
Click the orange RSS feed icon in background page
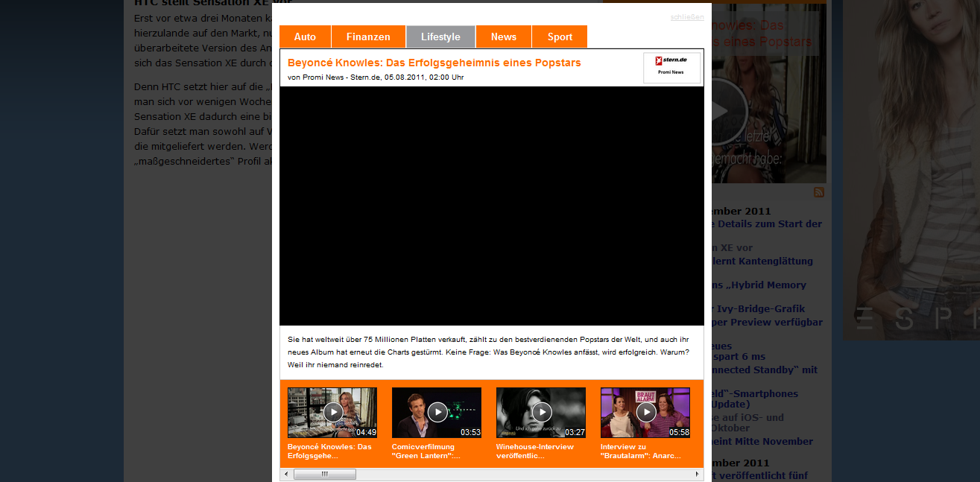click(819, 192)
